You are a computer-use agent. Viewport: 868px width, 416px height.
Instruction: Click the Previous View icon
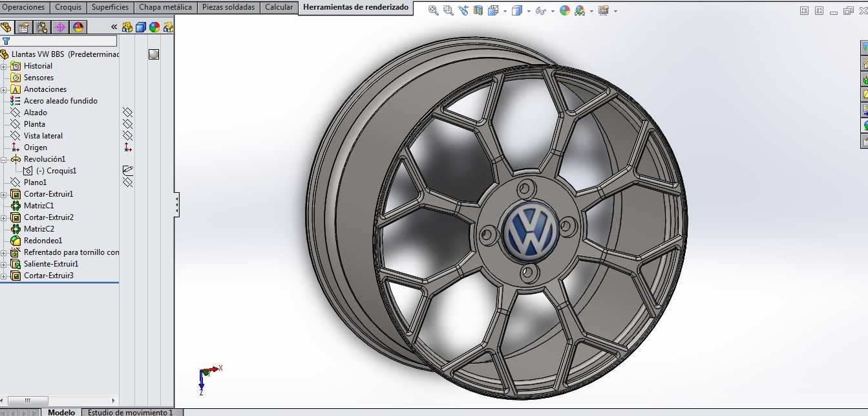(x=463, y=11)
